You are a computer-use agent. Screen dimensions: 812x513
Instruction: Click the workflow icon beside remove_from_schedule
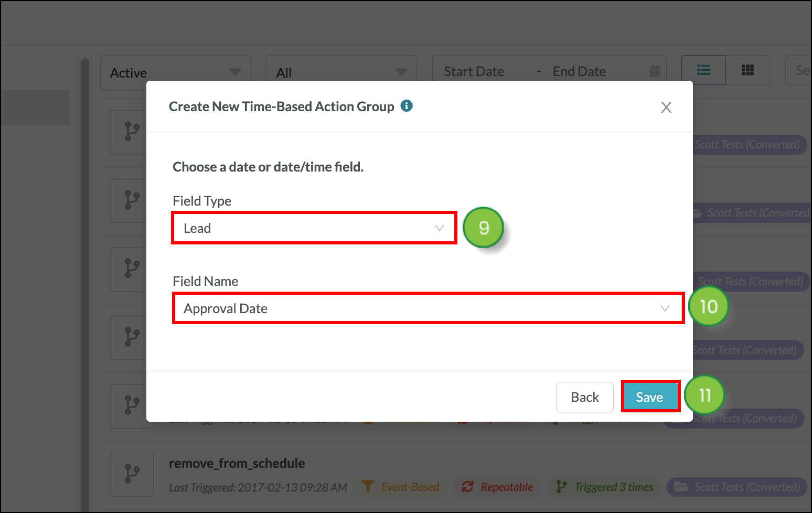131,474
